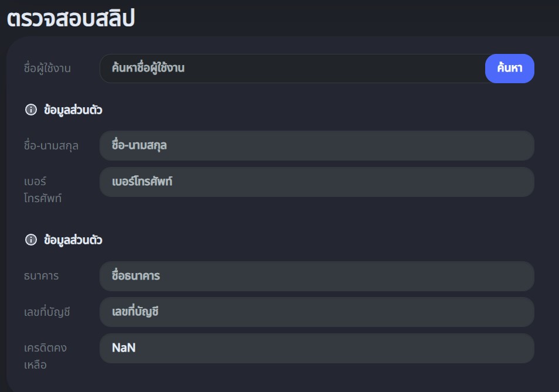Click blank header area right of page title
559x392 pixels.
[x=352, y=18]
